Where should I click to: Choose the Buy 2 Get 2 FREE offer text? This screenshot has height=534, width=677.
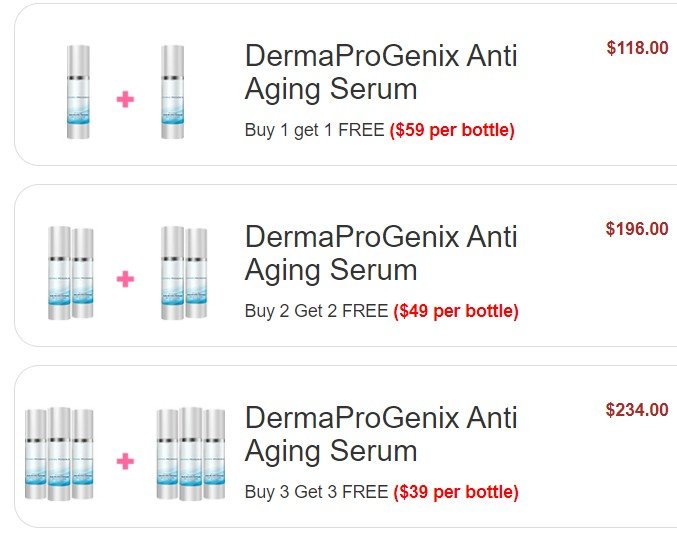316,311
